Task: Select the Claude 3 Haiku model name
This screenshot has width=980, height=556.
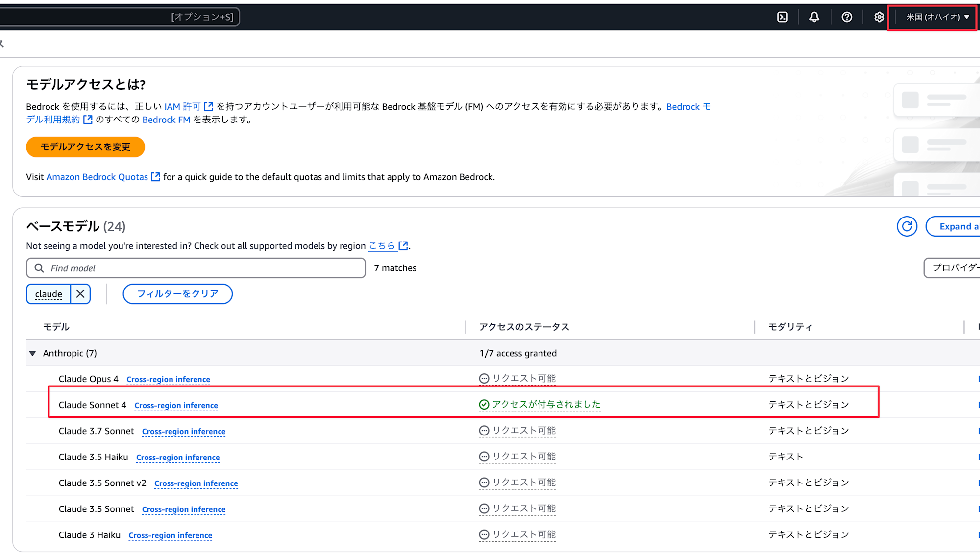Action: coord(90,535)
